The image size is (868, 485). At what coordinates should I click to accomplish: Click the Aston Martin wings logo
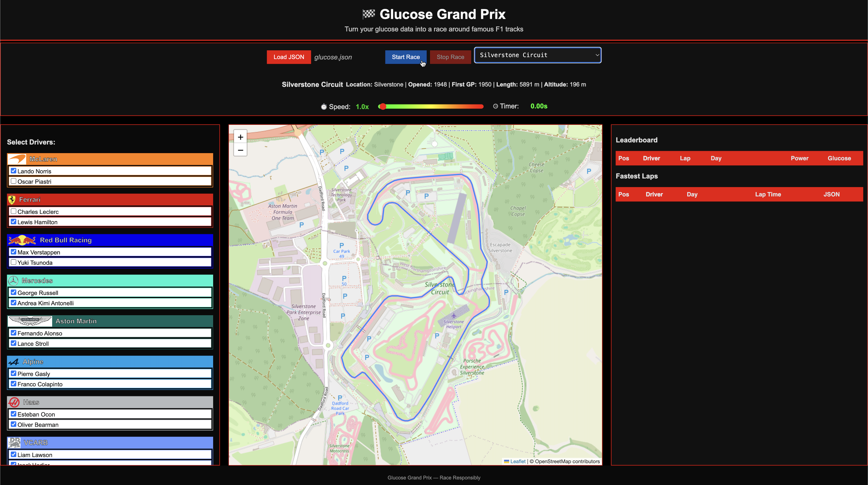tap(30, 321)
